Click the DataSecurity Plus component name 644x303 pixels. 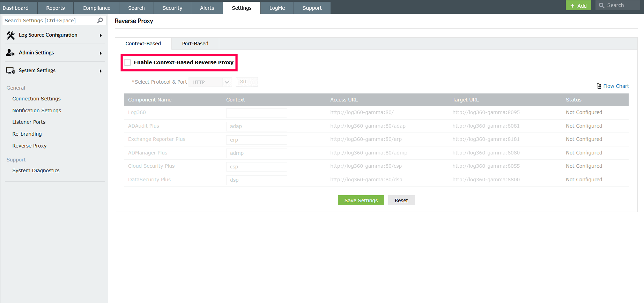[149, 180]
